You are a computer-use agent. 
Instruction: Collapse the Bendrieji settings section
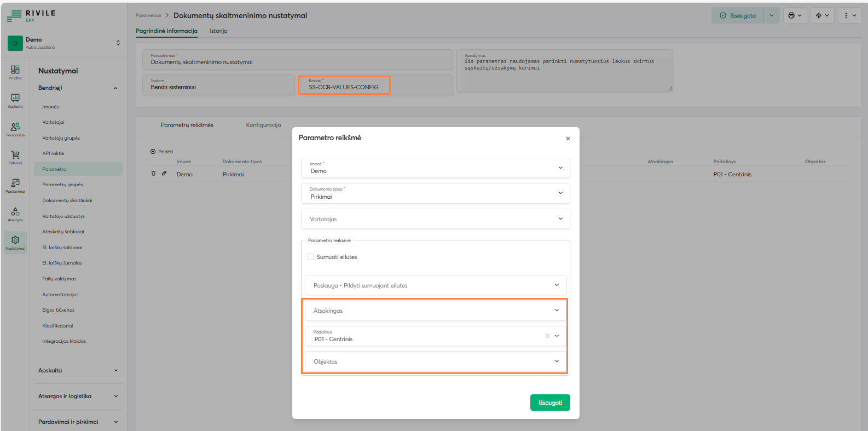pos(115,88)
